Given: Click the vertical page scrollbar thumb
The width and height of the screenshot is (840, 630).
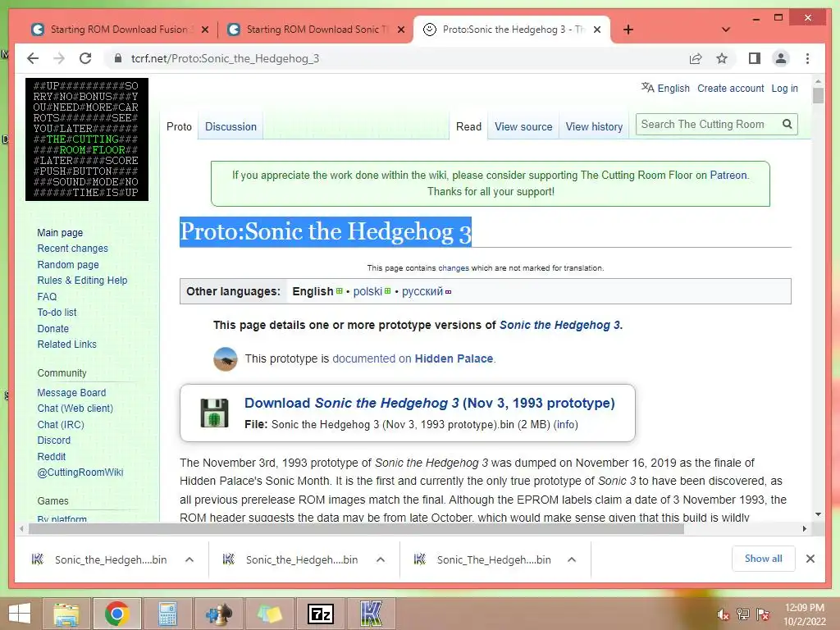Looking at the screenshot, I should pos(818,95).
